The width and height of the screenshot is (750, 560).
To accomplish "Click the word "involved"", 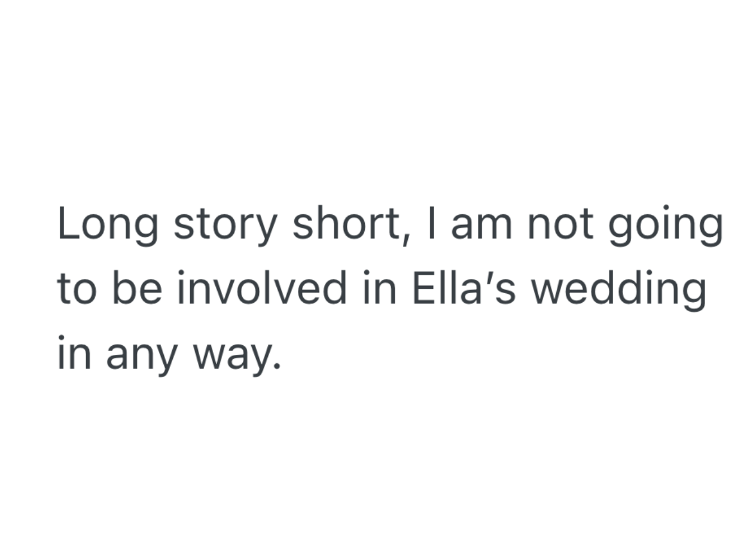I will point(262,288).
